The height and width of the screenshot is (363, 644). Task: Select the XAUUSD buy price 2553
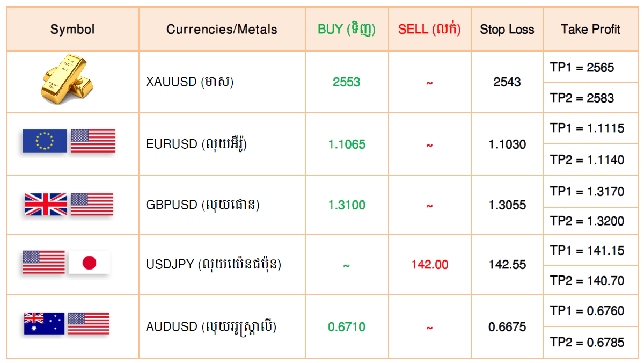point(347,82)
